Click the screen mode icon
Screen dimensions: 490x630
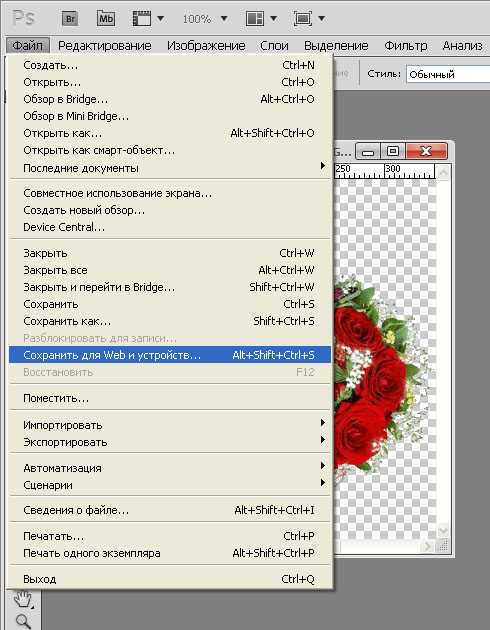(x=303, y=18)
